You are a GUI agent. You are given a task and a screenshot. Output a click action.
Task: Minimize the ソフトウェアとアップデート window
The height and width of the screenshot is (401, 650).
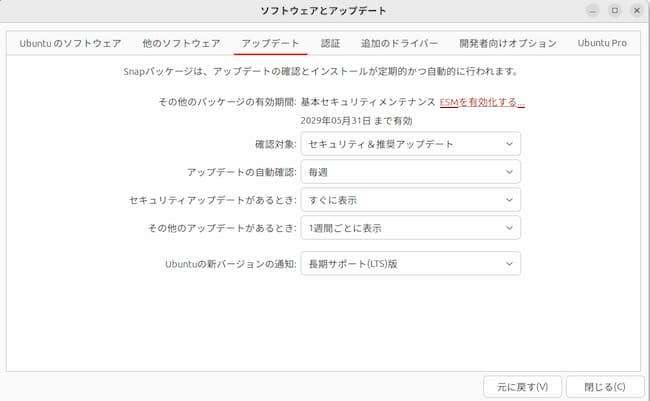593,11
